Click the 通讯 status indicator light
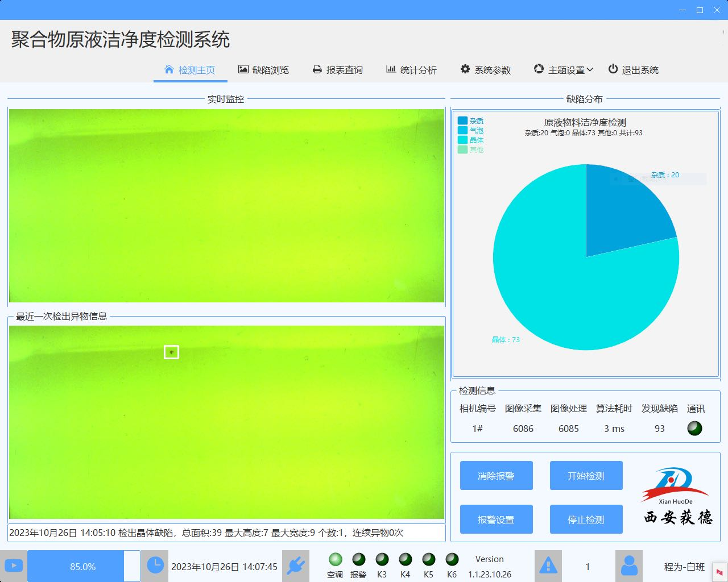The image size is (728, 582). (694, 429)
